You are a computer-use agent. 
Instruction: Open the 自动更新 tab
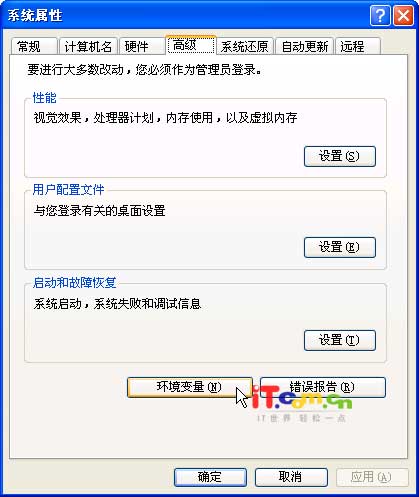tap(305, 46)
